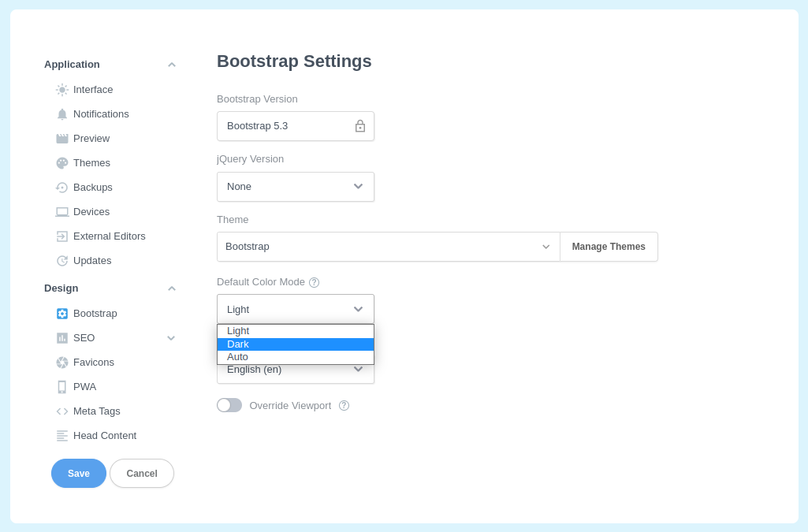Select Dark color mode option
Image resolution: width=808 pixels, height=532 pixels.
[x=295, y=344]
